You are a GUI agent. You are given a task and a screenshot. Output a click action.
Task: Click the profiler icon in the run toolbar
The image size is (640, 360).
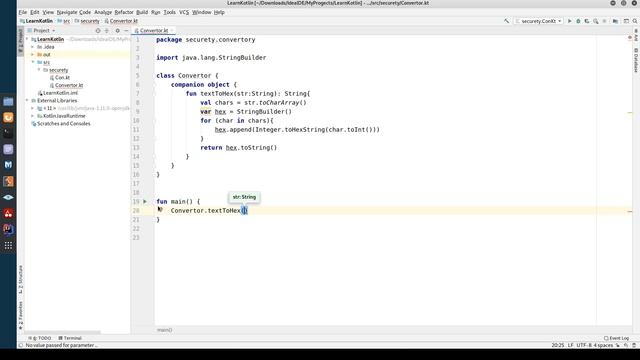pyautogui.click(x=596, y=21)
